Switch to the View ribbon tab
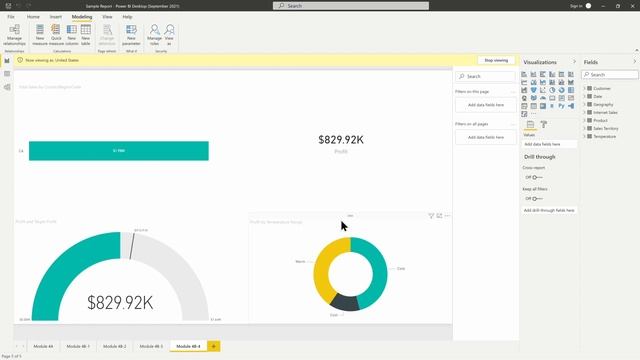This screenshot has height=360, width=640. 107,17
